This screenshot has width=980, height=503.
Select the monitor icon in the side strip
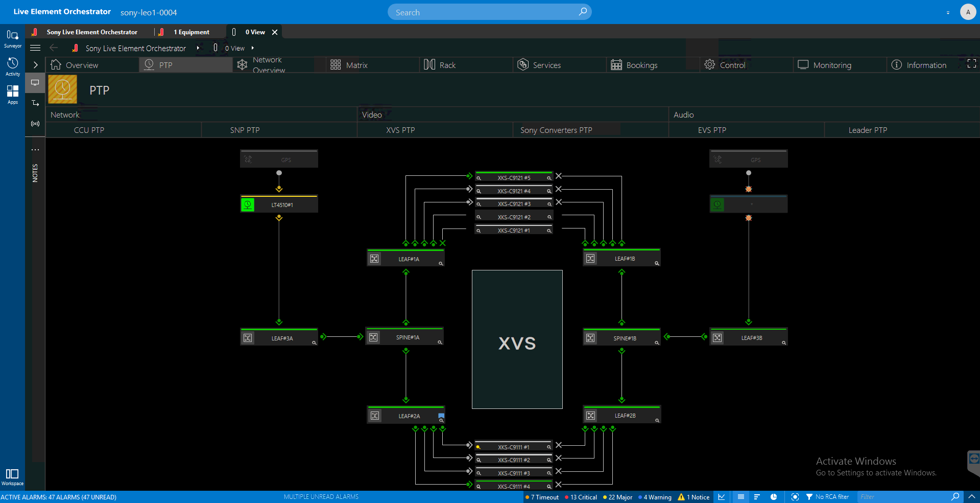coord(35,82)
